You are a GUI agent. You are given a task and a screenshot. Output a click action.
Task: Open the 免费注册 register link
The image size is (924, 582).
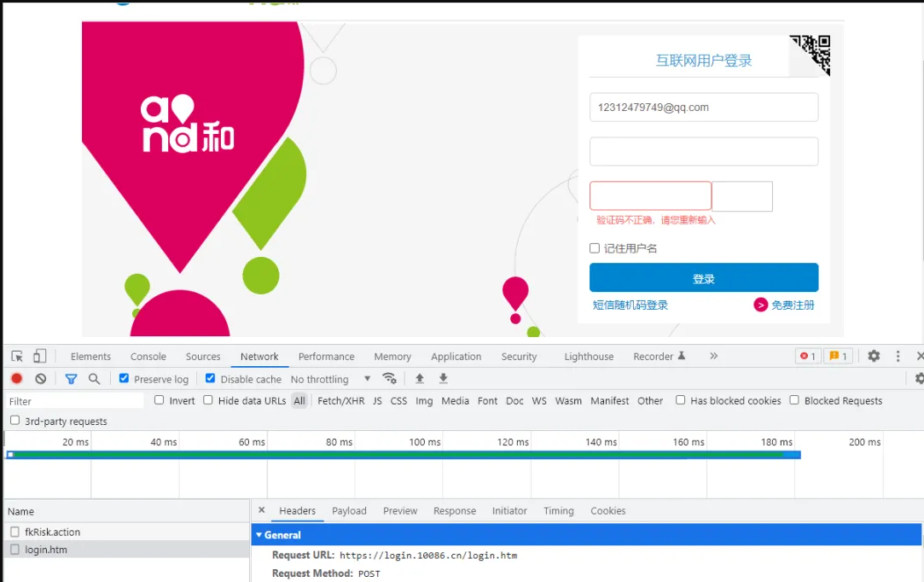click(793, 305)
